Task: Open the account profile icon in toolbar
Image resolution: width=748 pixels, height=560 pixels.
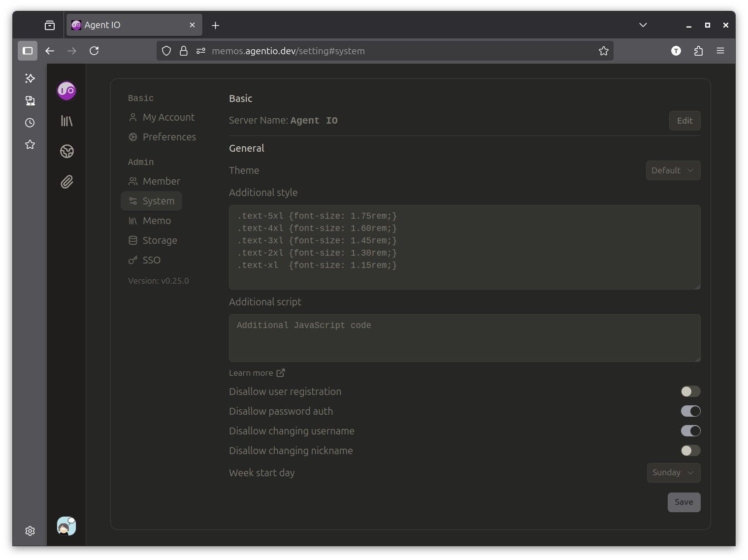Action: (x=676, y=51)
